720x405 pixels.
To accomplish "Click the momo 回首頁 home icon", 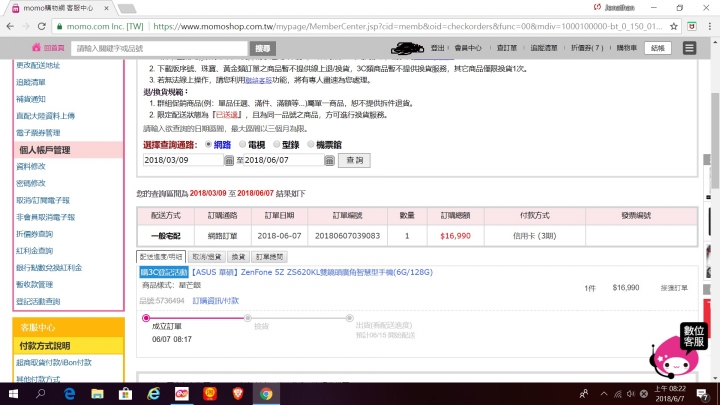I will [x=36, y=48].
